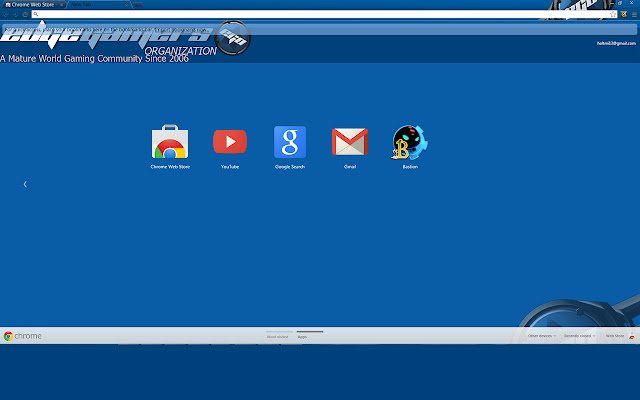The height and width of the screenshot is (400, 640).
Task: Open the Google Search app
Action: point(290,142)
